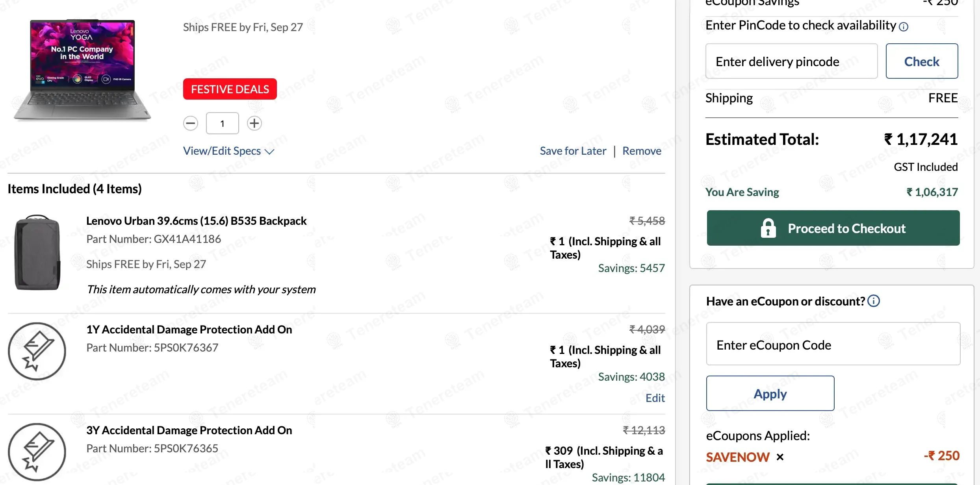Click Part Number 5PS0K76365 text
This screenshot has height=485, width=980.
click(152, 449)
